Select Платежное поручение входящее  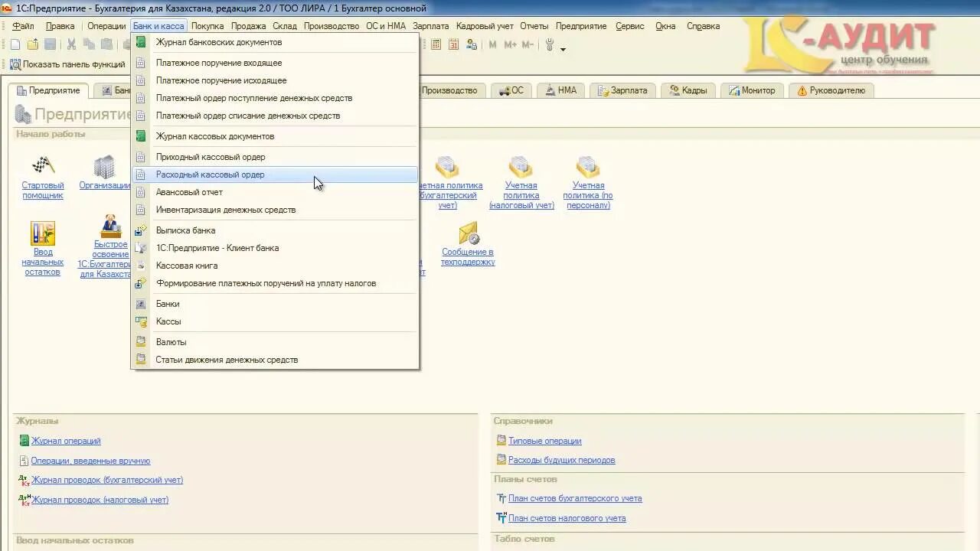(x=275, y=63)
